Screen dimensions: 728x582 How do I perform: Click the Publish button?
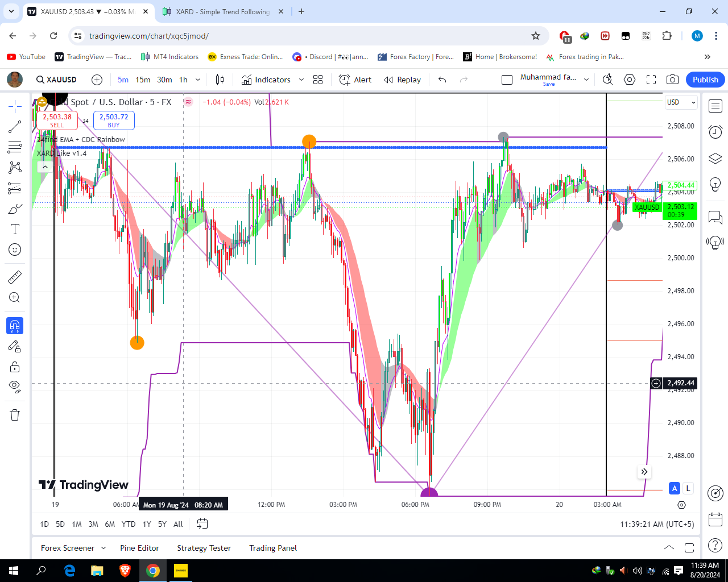tap(705, 80)
